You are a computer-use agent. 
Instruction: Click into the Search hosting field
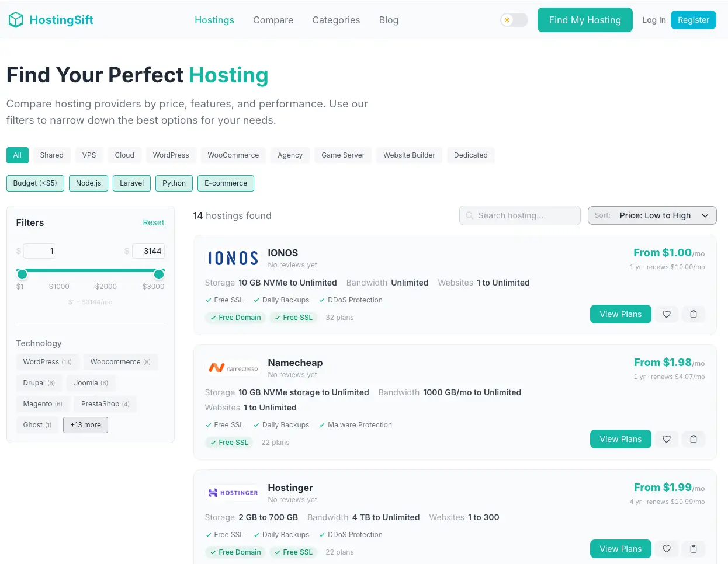(520, 215)
